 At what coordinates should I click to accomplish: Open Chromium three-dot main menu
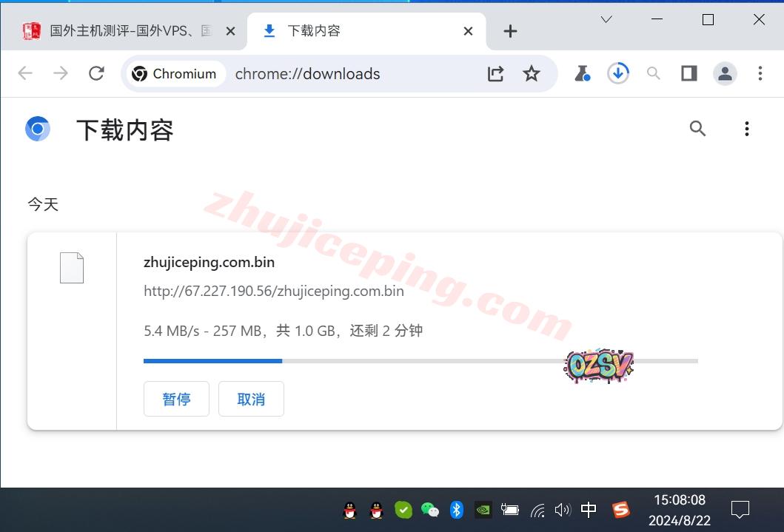point(760,73)
